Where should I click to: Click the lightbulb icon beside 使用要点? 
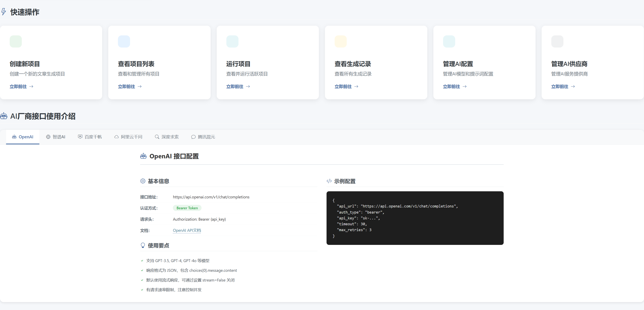coord(143,245)
